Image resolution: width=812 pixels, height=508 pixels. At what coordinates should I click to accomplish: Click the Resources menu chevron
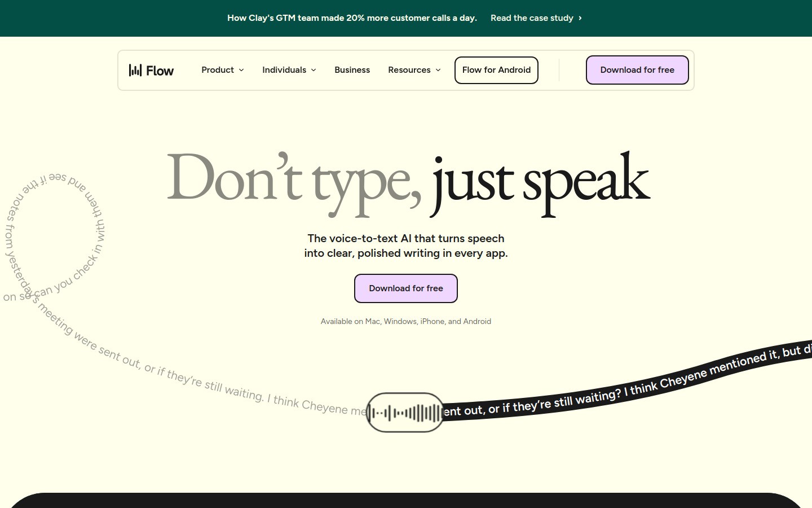438,70
